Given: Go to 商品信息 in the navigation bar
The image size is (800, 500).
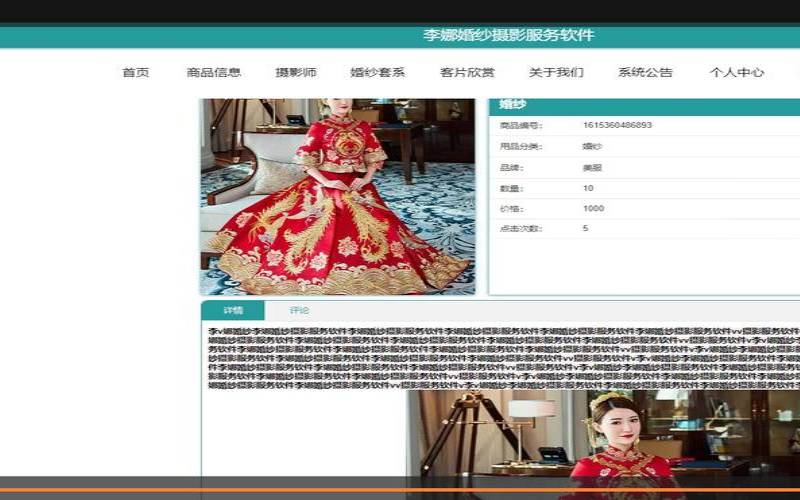Looking at the screenshot, I should click(214, 72).
